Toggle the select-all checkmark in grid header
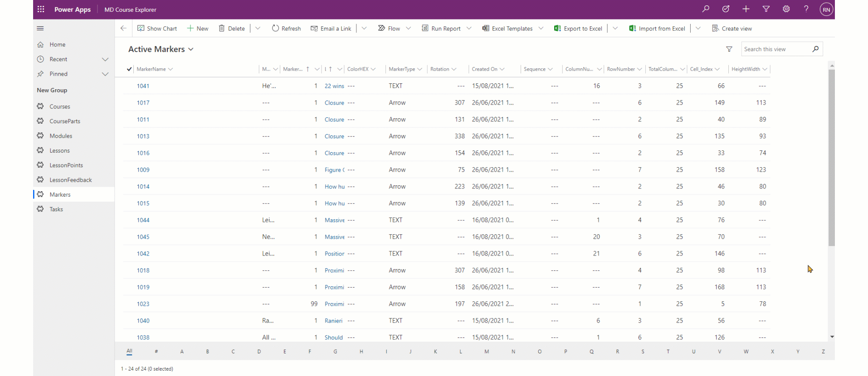Image resolution: width=868 pixels, height=376 pixels. [x=129, y=69]
